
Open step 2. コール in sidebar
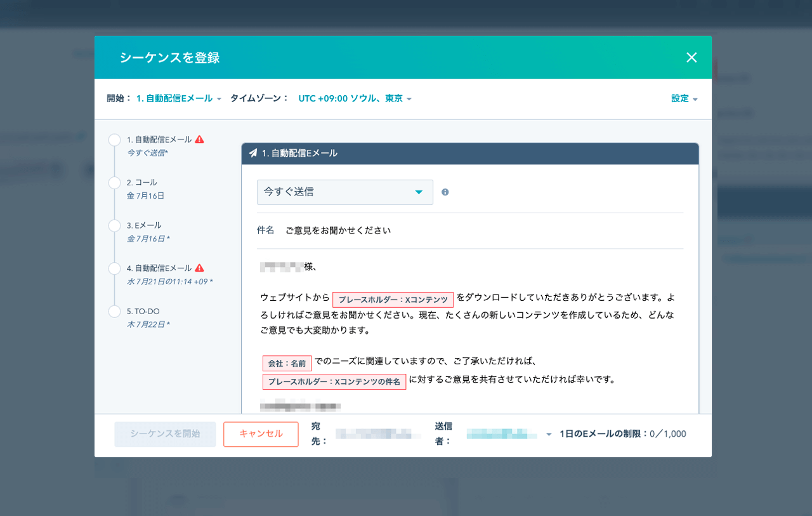pos(141,182)
